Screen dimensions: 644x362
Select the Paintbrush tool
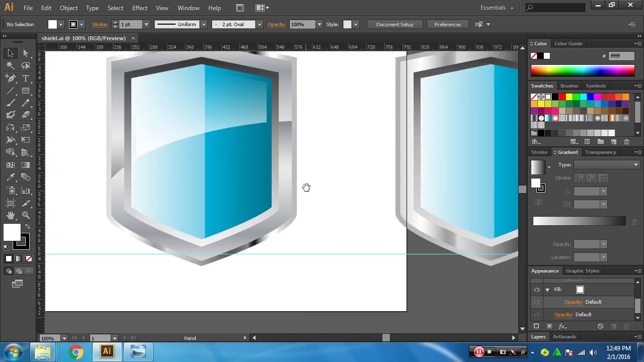tap(11, 103)
